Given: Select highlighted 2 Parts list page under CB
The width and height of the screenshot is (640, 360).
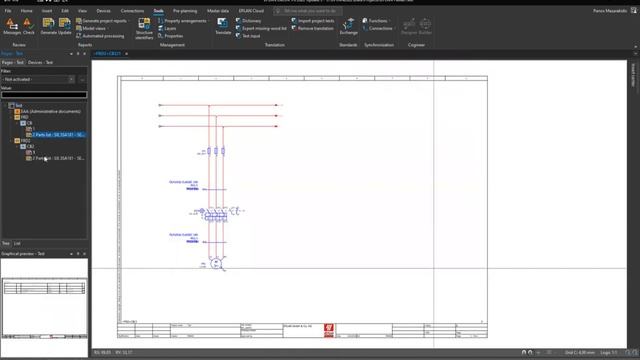Looking at the screenshot, I should (x=56, y=135).
